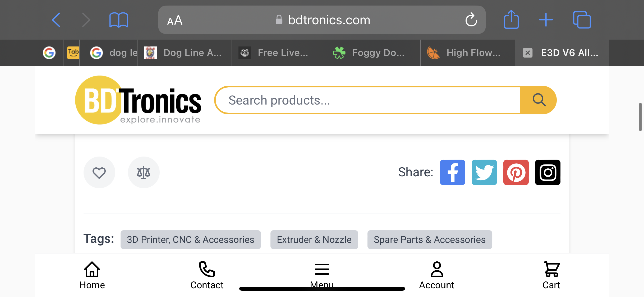Open the Cart from bottom bar
This screenshot has height=297, width=644.
click(x=551, y=275)
